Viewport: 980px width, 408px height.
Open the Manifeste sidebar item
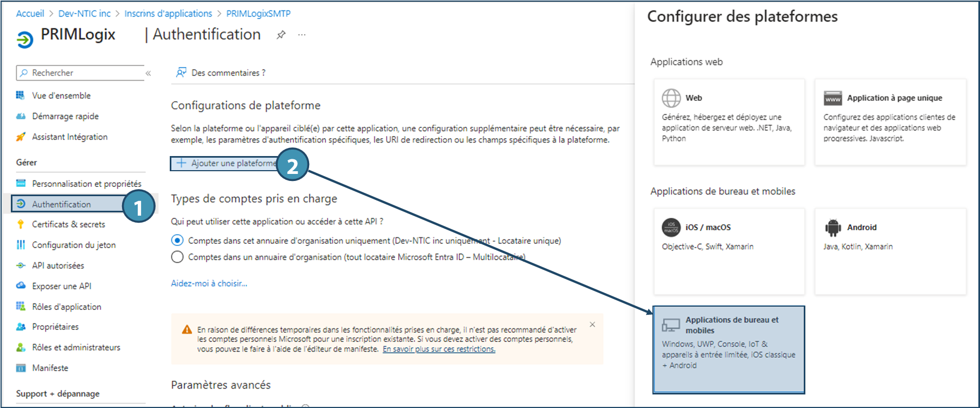(x=50, y=368)
